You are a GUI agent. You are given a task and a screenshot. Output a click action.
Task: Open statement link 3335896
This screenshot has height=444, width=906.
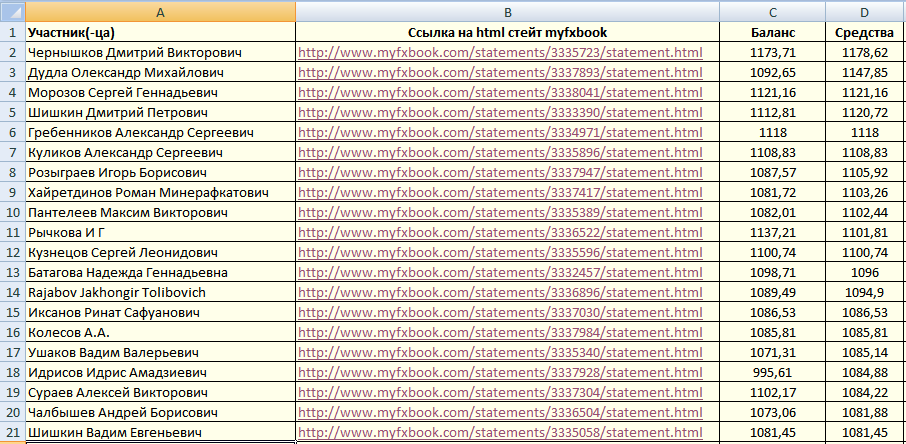pos(500,153)
